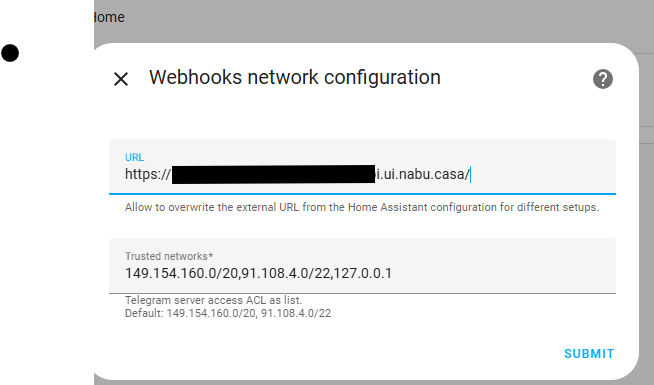Focus the Trusted networks input field

362,266
